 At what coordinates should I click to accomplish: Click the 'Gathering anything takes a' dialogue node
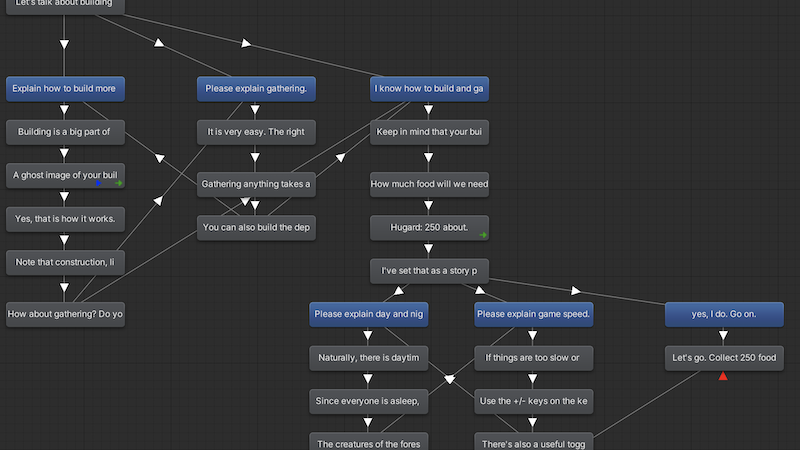click(x=256, y=184)
